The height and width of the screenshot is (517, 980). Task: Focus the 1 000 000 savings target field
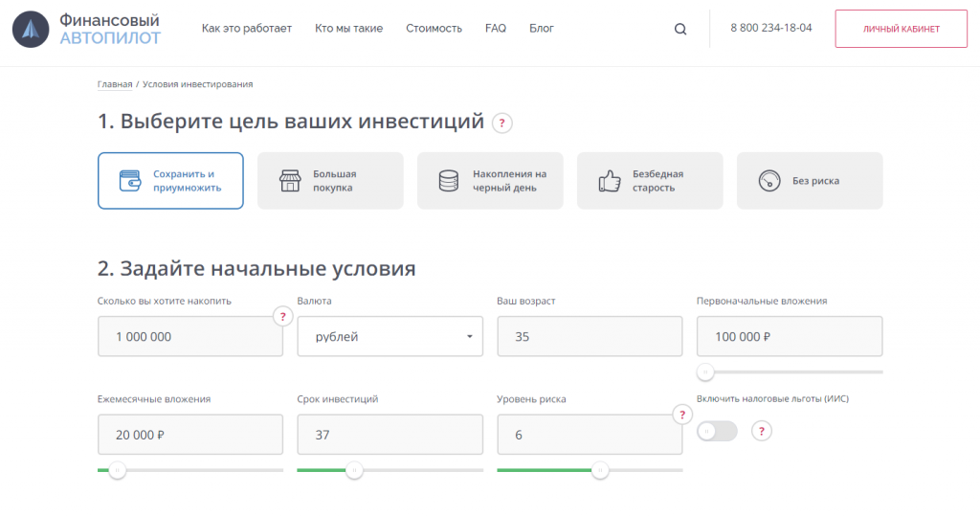click(190, 336)
